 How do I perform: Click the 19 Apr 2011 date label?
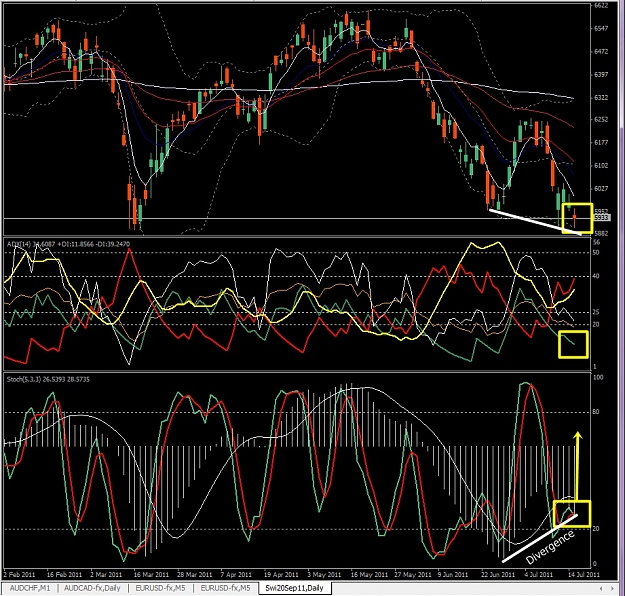pos(281,574)
